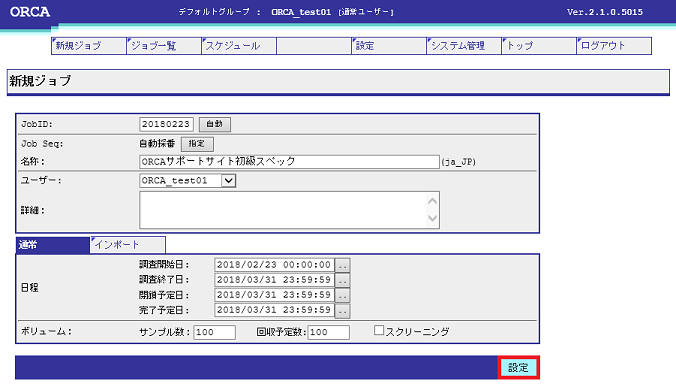Click the cyan 設定 submit button
This screenshot has height=387, width=676.
tap(518, 368)
